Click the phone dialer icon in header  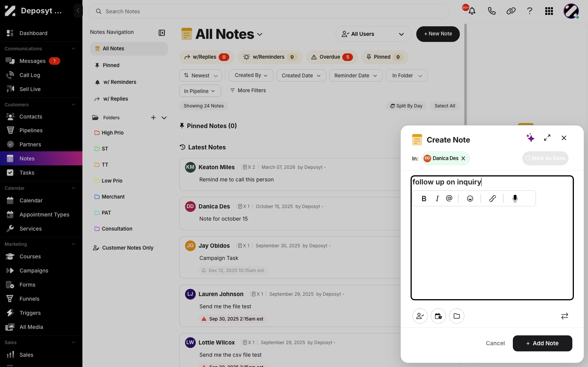pyautogui.click(x=492, y=11)
